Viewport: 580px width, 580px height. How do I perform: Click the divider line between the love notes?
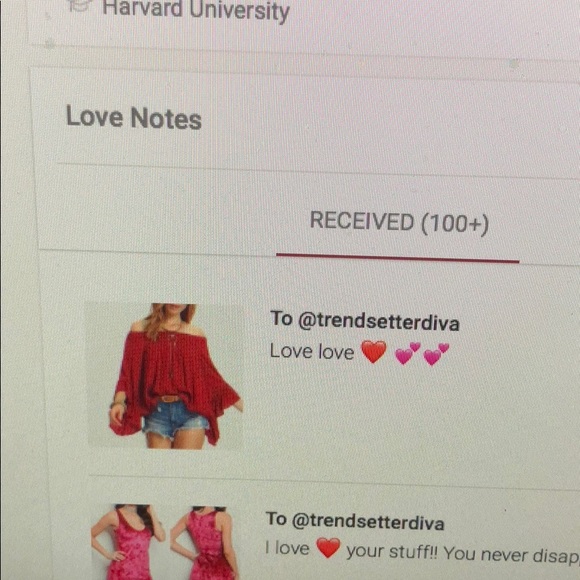334,483
